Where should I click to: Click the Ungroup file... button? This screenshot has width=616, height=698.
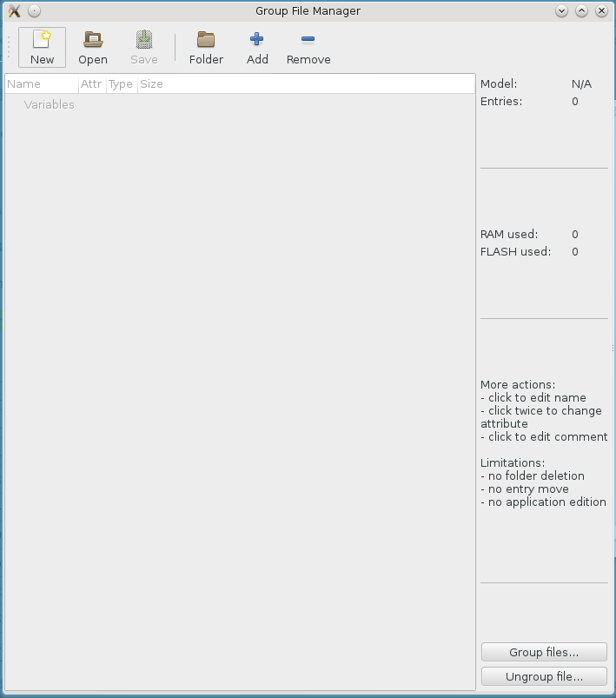click(x=544, y=676)
